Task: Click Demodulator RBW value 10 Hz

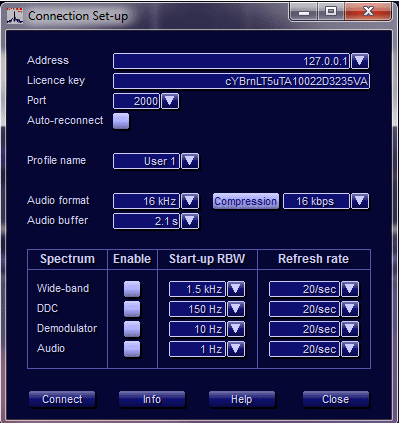Action: [197, 329]
